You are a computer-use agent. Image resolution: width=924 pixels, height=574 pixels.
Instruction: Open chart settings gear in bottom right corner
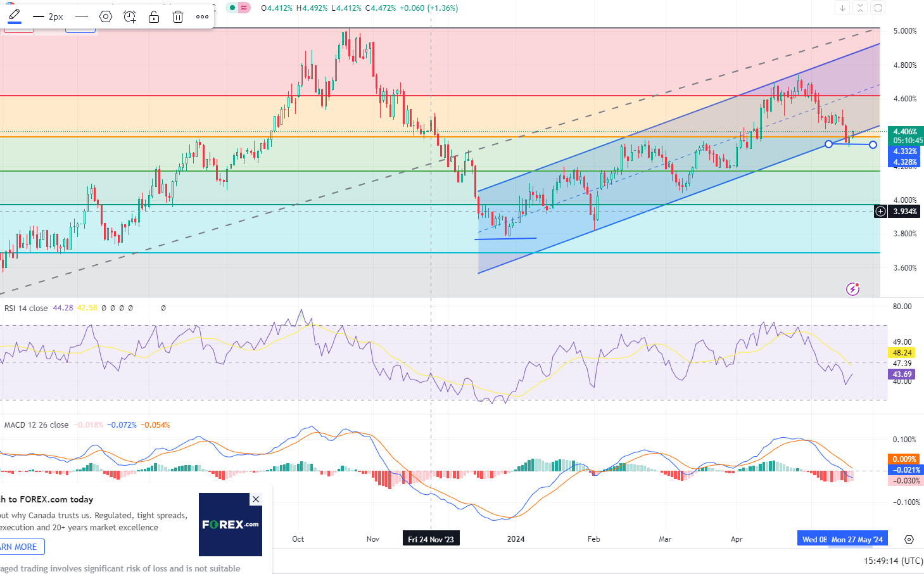909,539
